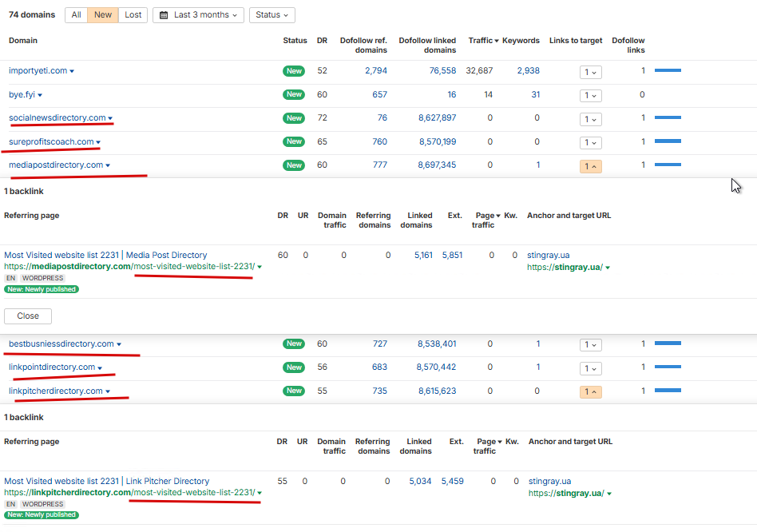Expand links to target for bye.fyi
Image resolution: width=757 pixels, height=532 pixels.
click(x=590, y=96)
